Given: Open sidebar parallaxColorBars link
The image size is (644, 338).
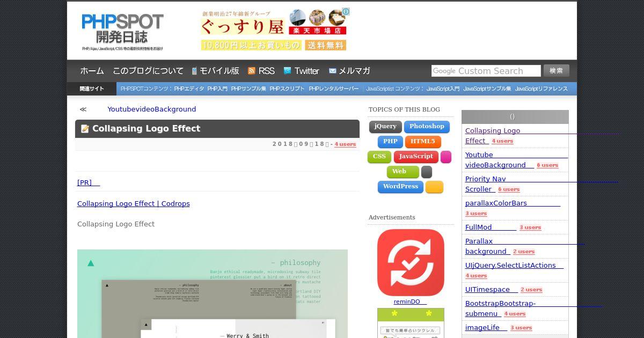Looking at the screenshot, I should (496, 203).
